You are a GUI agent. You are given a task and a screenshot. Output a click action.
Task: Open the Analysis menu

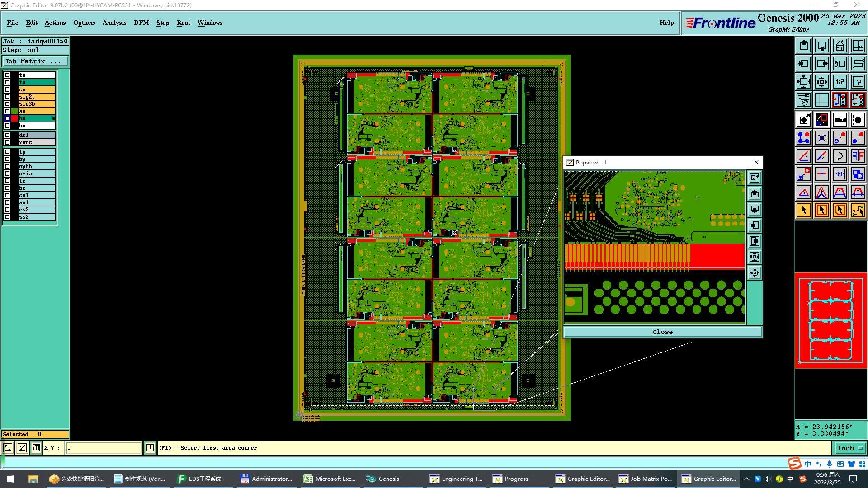click(114, 23)
